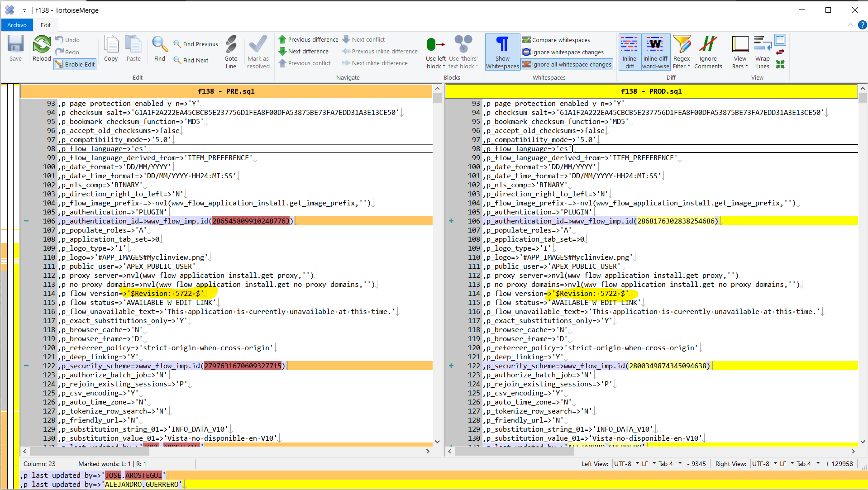Toggle Inline diff word-wise

pyautogui.click(x=655, y=52)
